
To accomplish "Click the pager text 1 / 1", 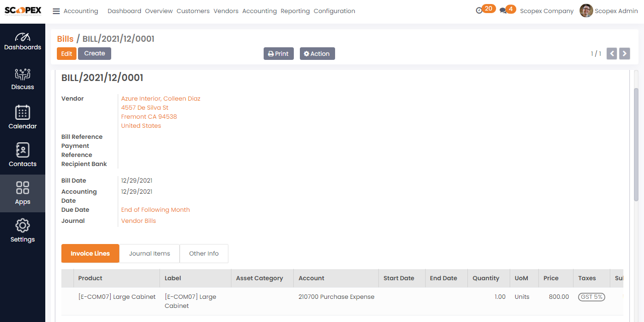I will 596,54.
